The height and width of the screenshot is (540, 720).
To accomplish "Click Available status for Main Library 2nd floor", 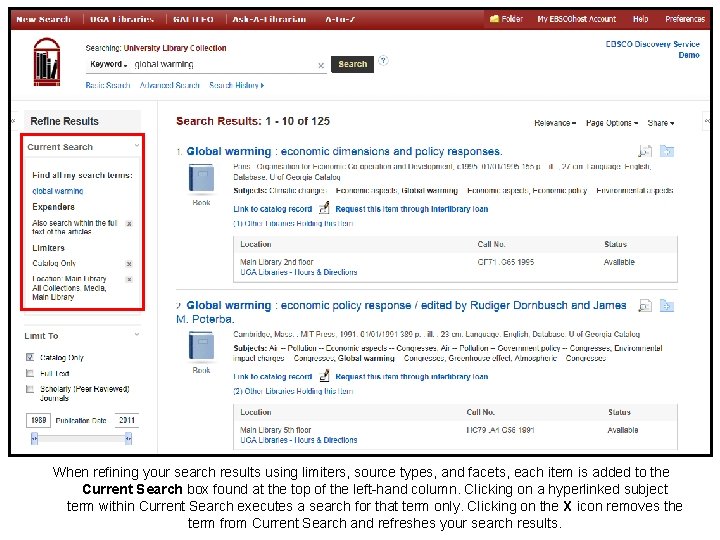I will pos(619,262).
